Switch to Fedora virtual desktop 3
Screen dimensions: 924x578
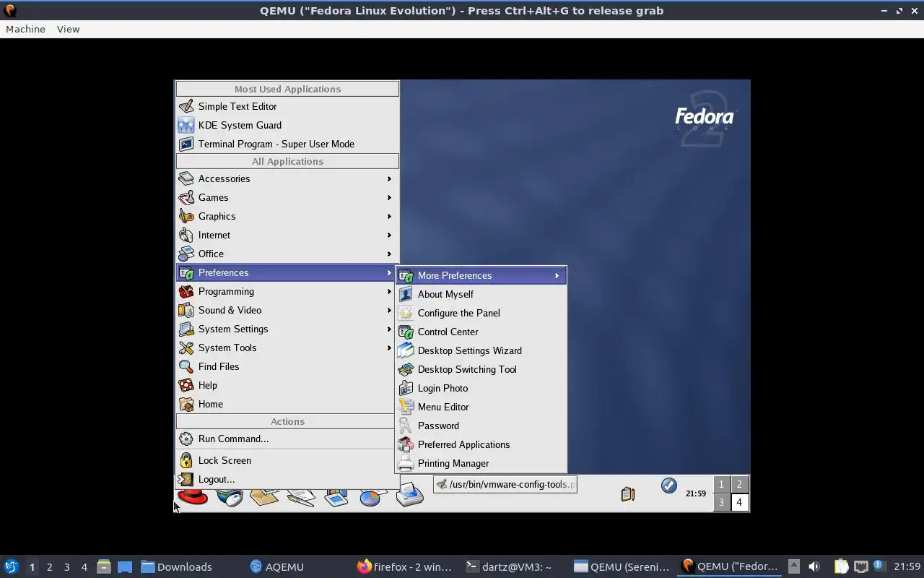(721, 502)
